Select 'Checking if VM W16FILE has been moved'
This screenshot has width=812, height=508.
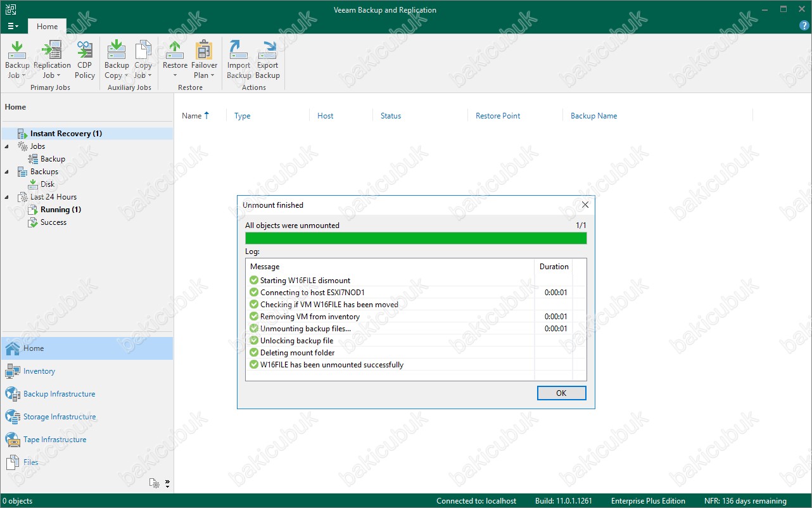point(416,305)
